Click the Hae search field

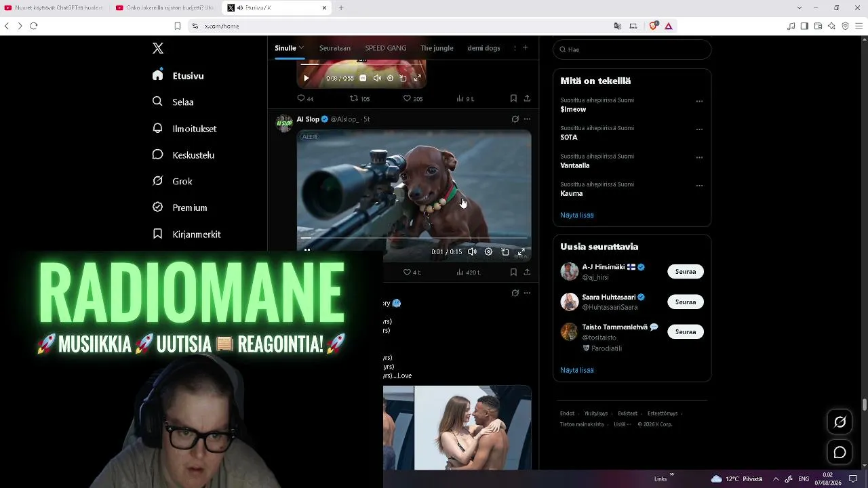click(x=632, y=49)
